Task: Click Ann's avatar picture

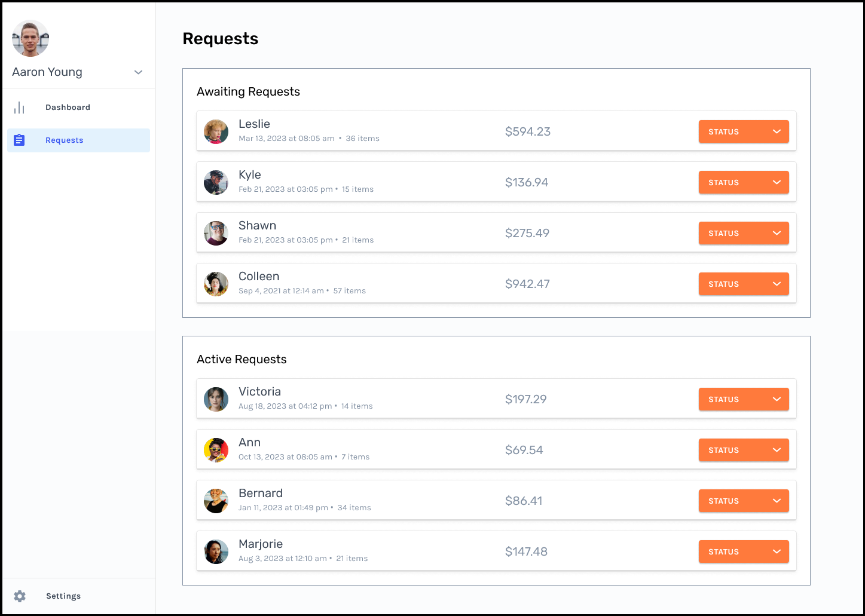Action: (216, 450)
